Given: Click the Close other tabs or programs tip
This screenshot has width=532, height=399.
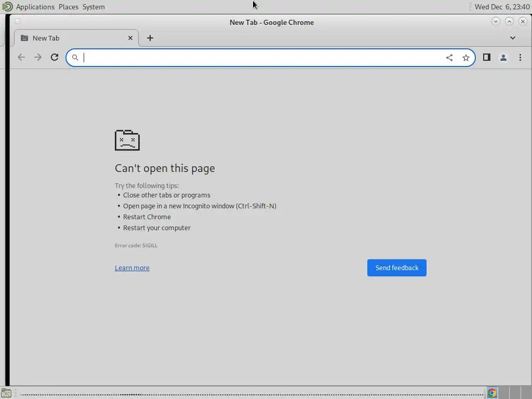Looking at the screenshot, I should [167, 195].
